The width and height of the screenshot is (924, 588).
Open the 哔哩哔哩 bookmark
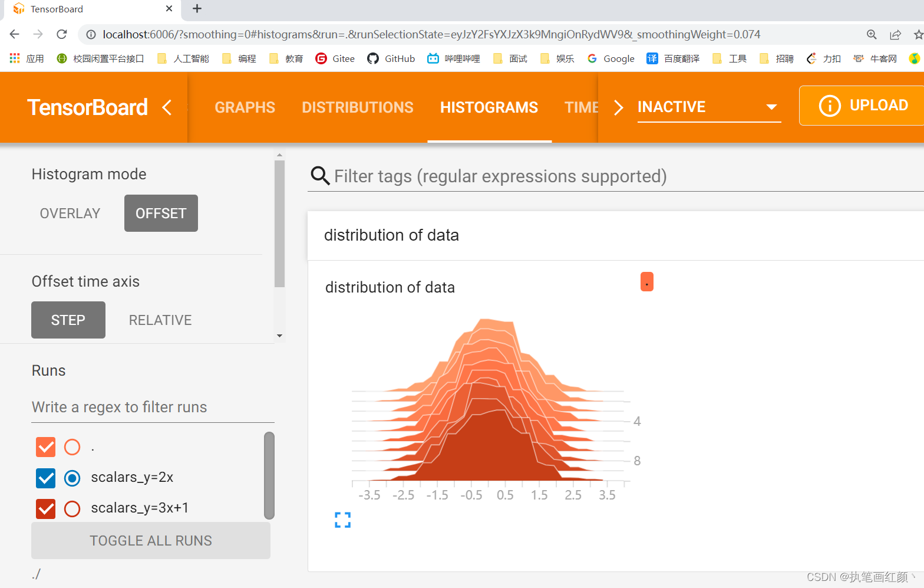point(454,58)
